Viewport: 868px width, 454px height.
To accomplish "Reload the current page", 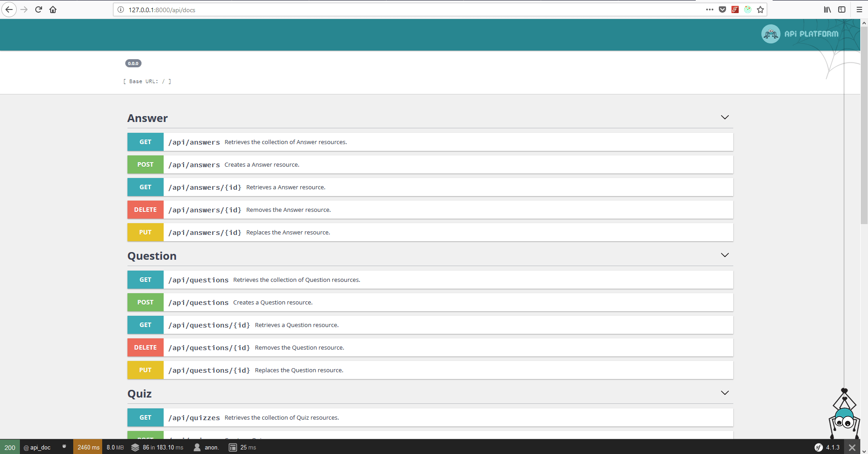I will pos(38,9).
